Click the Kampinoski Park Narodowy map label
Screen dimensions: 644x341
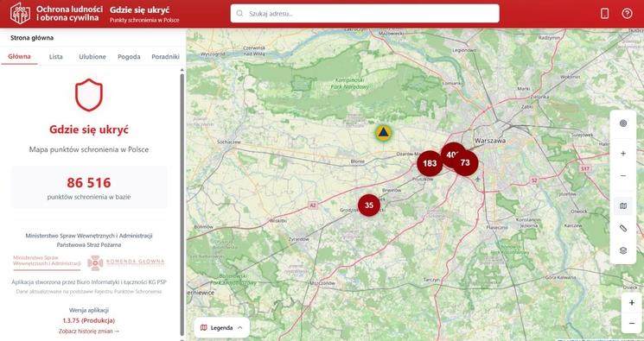[350, 84]
